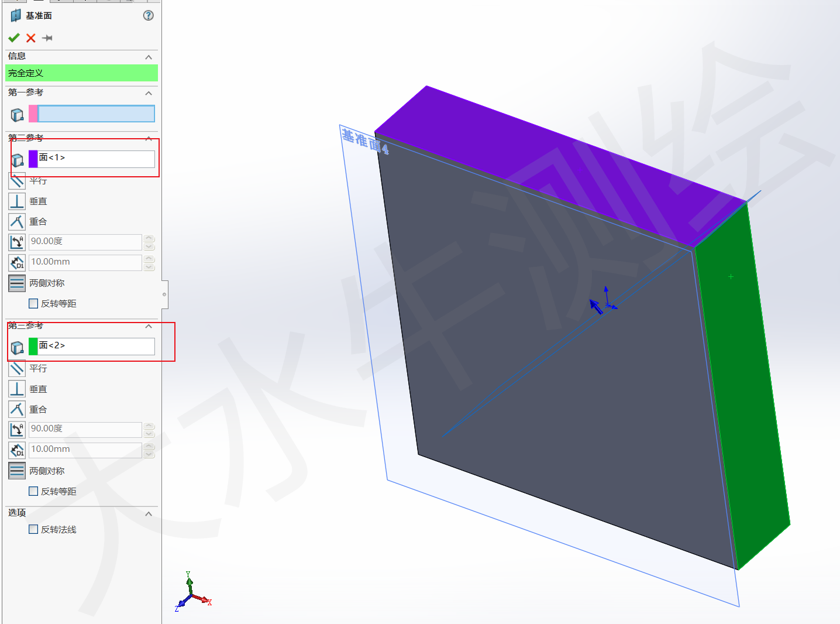Viewport: 840px width, 624px height.
Task: Open help via the question mark icon
Action: coord(148,15)
